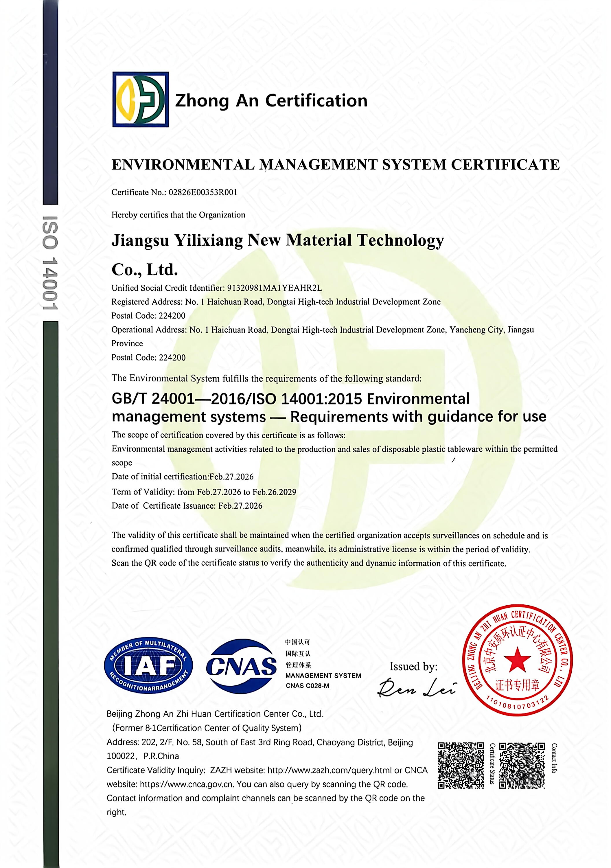Click the GB/T 24001—2016/ISO 14001:2015 standard heading

[x=329, y=408]
